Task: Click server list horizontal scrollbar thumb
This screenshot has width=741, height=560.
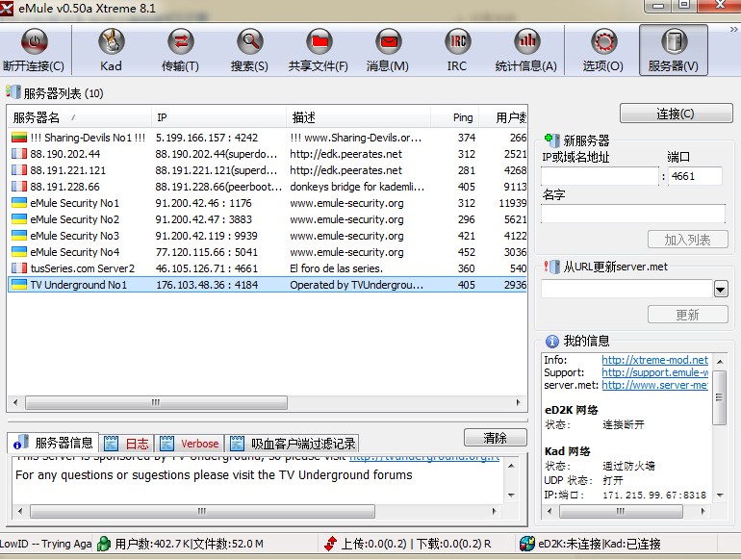Action: [x=156, y=402]
